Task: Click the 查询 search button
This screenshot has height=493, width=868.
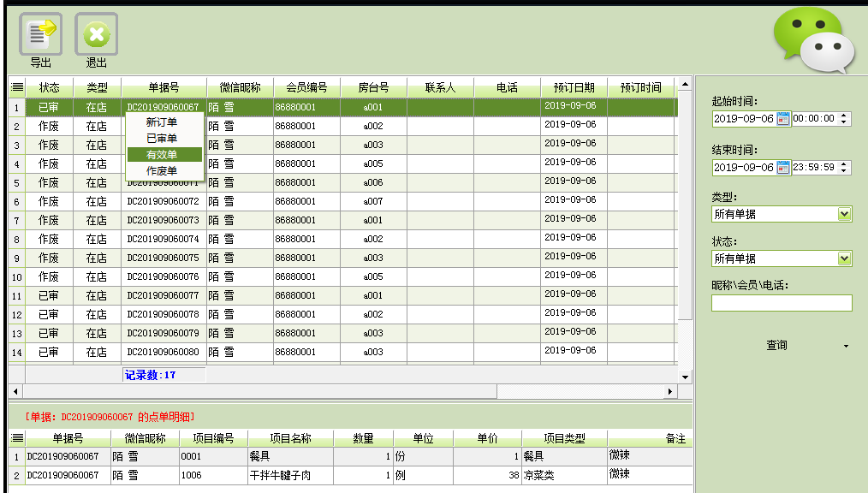Action: tap(776, 346)
